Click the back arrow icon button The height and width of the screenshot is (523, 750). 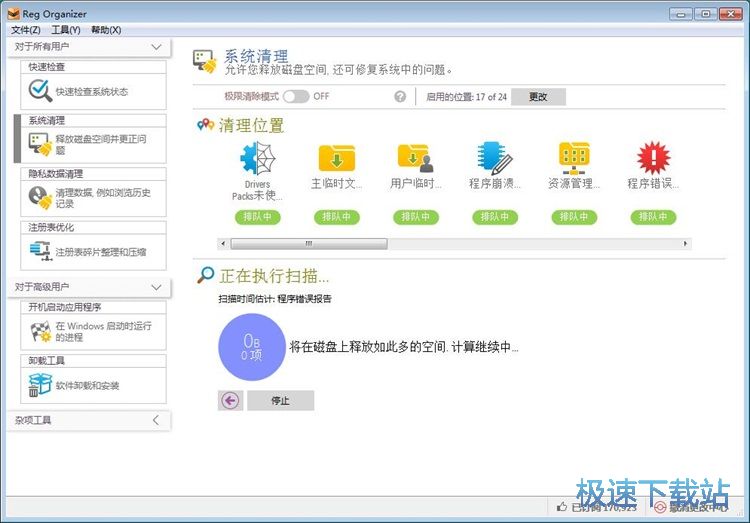pyautogui.click(x=231, y=401)
